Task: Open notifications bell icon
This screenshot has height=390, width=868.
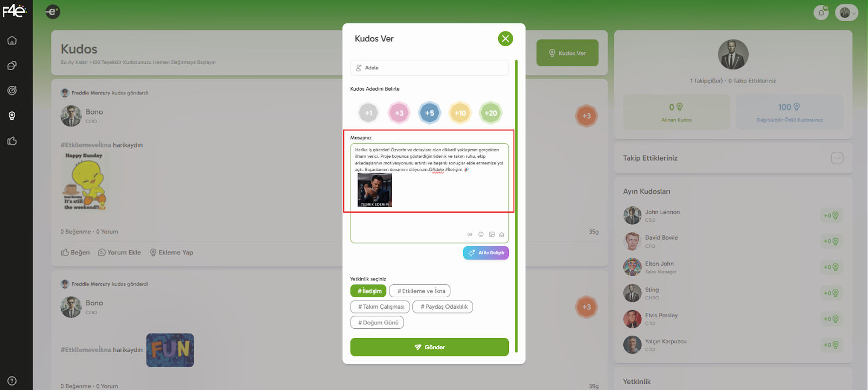Action: pos(821,12)
